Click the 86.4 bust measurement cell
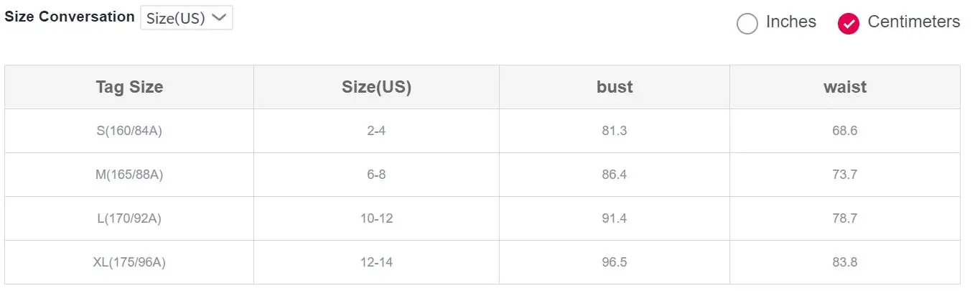 pos(615,175)
